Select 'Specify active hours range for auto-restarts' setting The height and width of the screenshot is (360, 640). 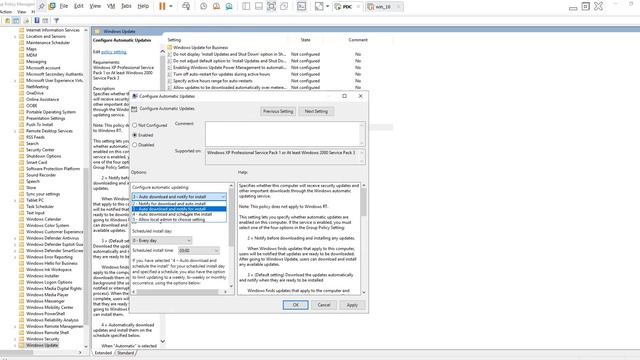(x=213, y=81)
